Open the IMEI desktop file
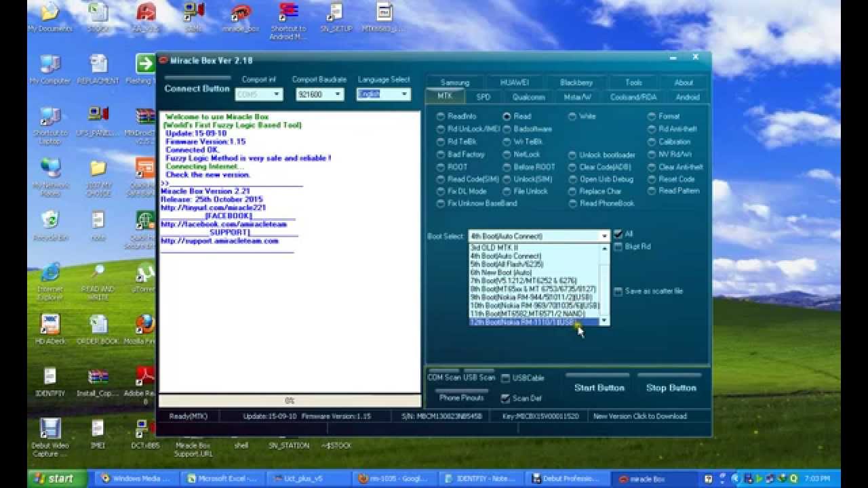 pyautogui.click(x=98, y=434)
